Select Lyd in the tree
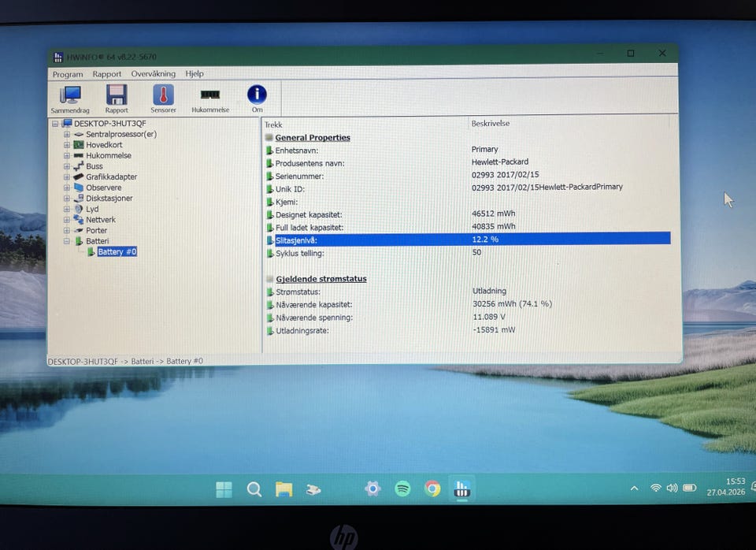Viewport: 756px width, 550px height. (92, 209)
